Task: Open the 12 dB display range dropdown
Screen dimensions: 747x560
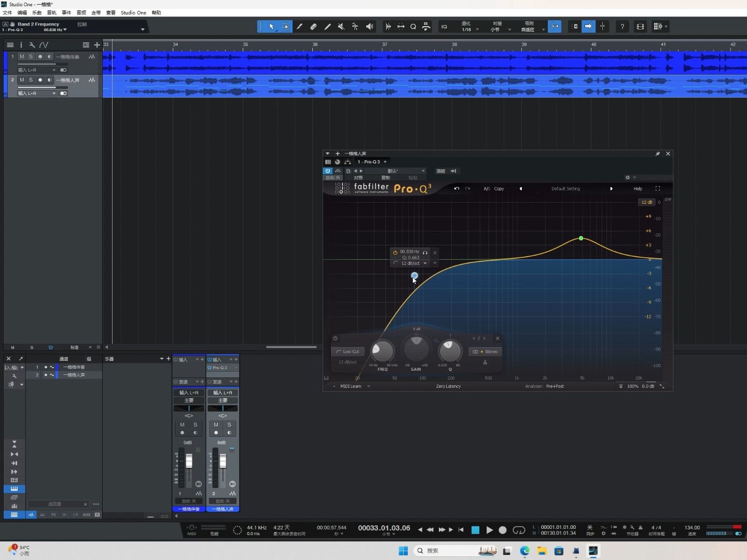Action: point(646,202)
